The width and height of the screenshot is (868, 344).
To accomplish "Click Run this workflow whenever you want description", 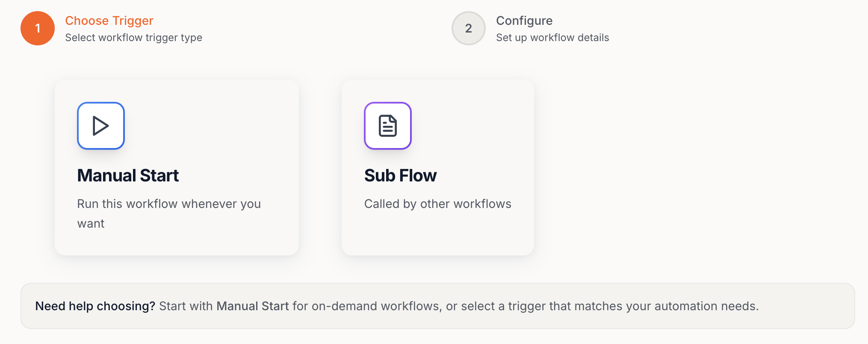I will point(169,213).
